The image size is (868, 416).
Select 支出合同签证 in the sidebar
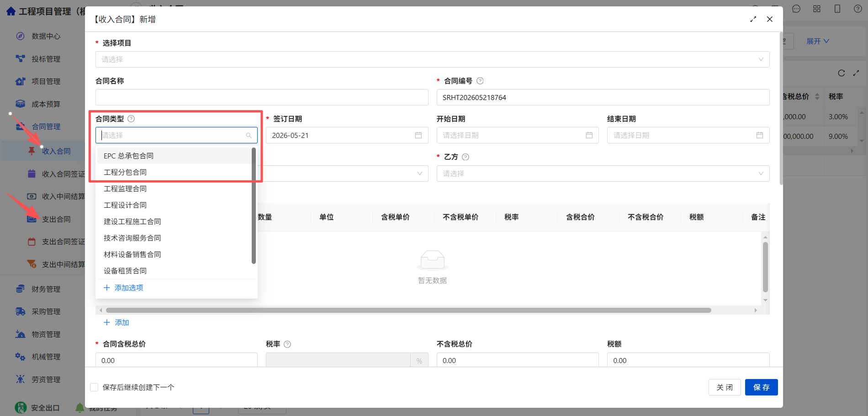click(x=64, y=242)
